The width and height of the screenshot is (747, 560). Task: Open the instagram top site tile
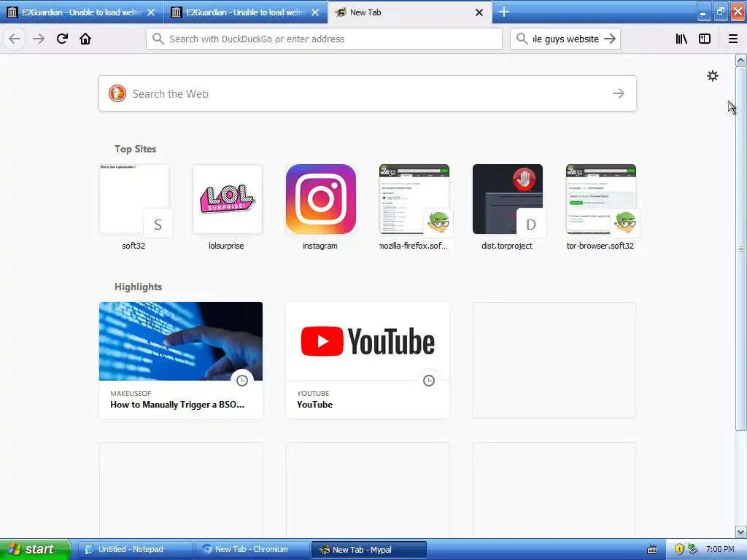[321, 207]
